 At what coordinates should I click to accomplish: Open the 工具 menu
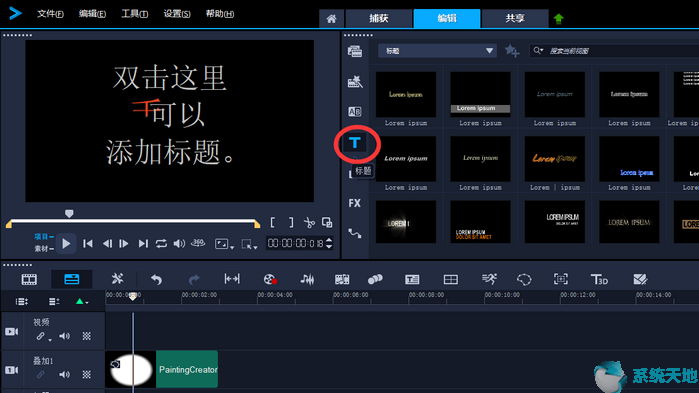(134, 14)
